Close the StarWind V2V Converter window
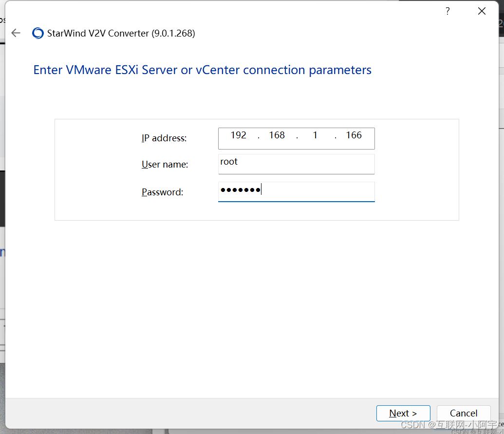The width and height of the screenshot is (504, 434). pos(482,11)
